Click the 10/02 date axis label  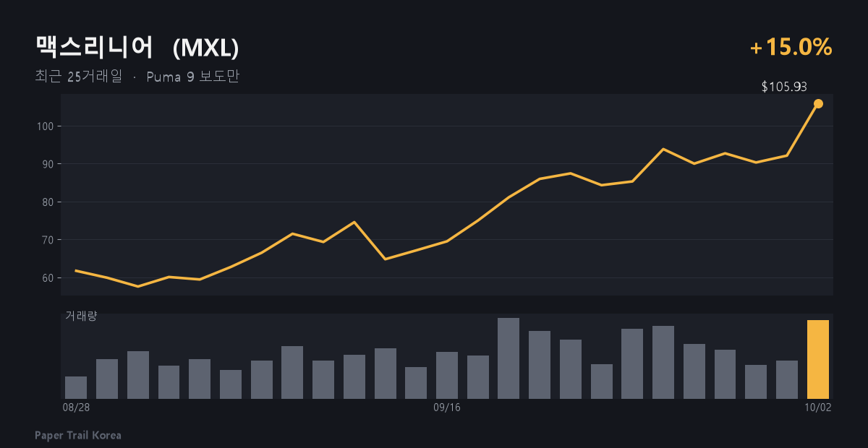818,408
